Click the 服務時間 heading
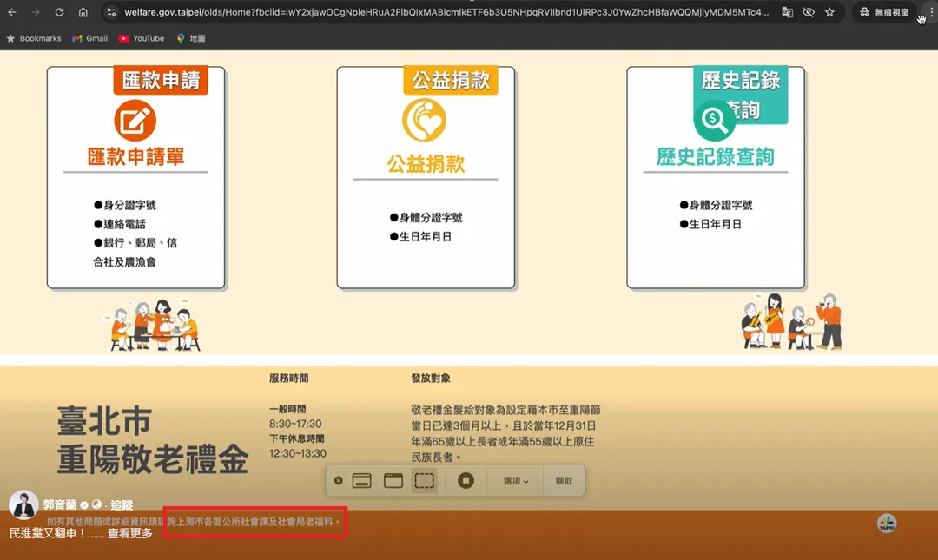The width and height of the screenshot is (938, 560). pos(289,379)
